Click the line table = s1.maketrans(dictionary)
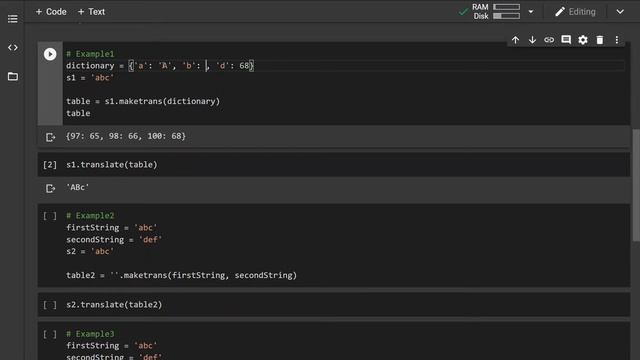Viewport: 640px width, 360px height. tap(143, 101)
